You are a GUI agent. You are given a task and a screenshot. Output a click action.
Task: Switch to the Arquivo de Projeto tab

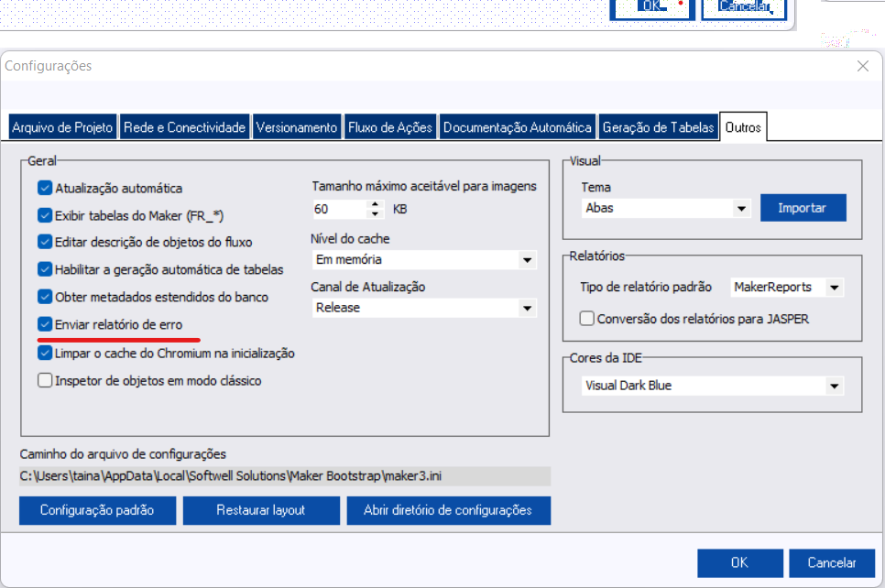coord(62,128)
